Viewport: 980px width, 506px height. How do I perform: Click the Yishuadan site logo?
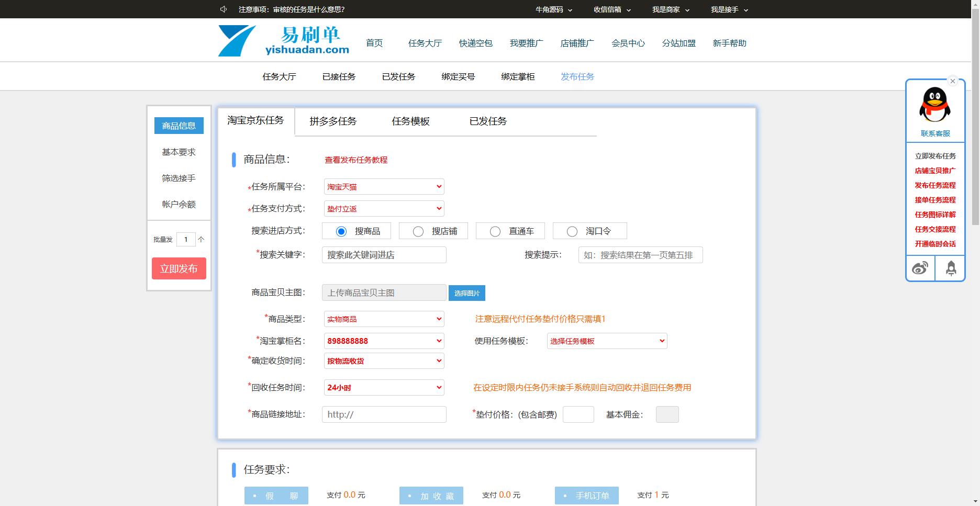pyautogui.click(x=284, y=41)
